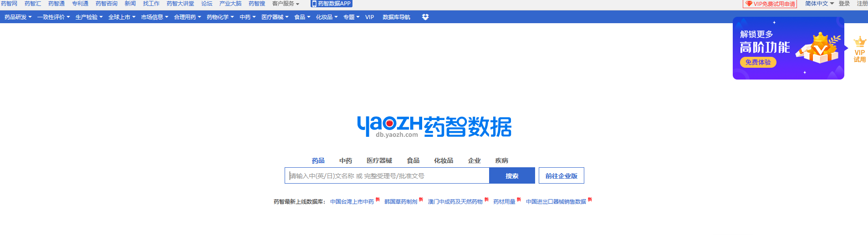Select the 食品 search tab
The width and height of the screenshot is (868, 235).
413,160
